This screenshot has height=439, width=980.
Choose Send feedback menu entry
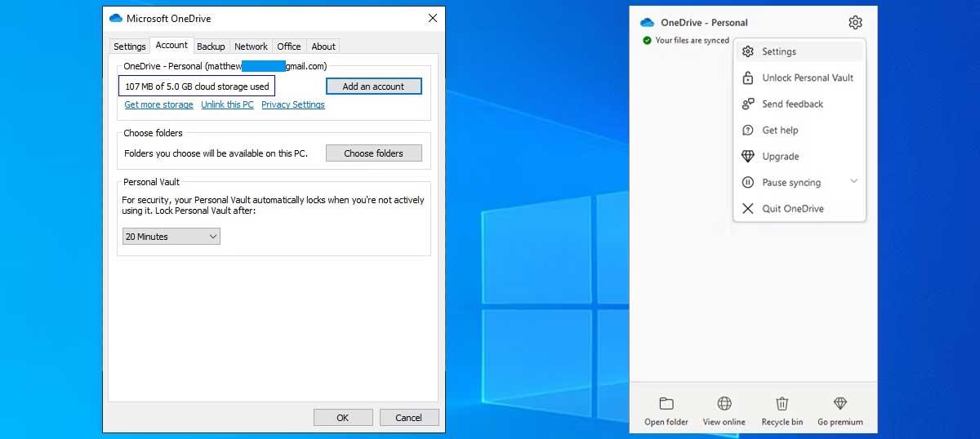(x=800, y=104)
